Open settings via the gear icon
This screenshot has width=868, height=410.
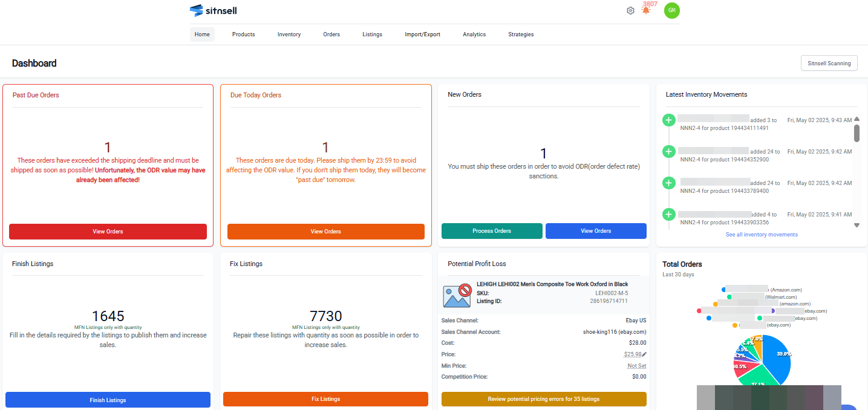(630, 10)
